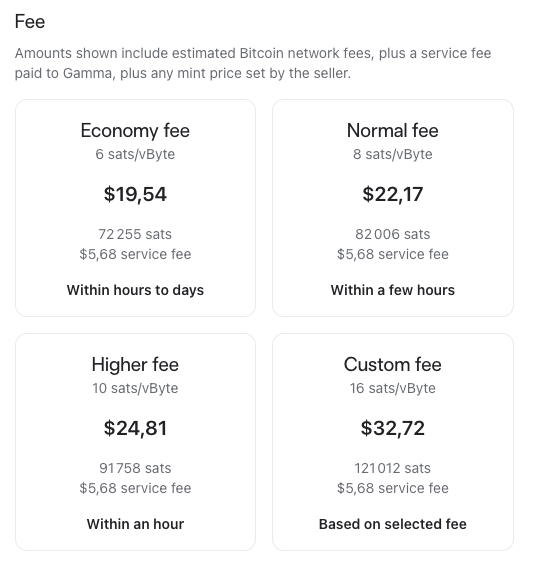The image size is (537, 568).
Task: Select the Economy fee card
Action: [135, 208]
